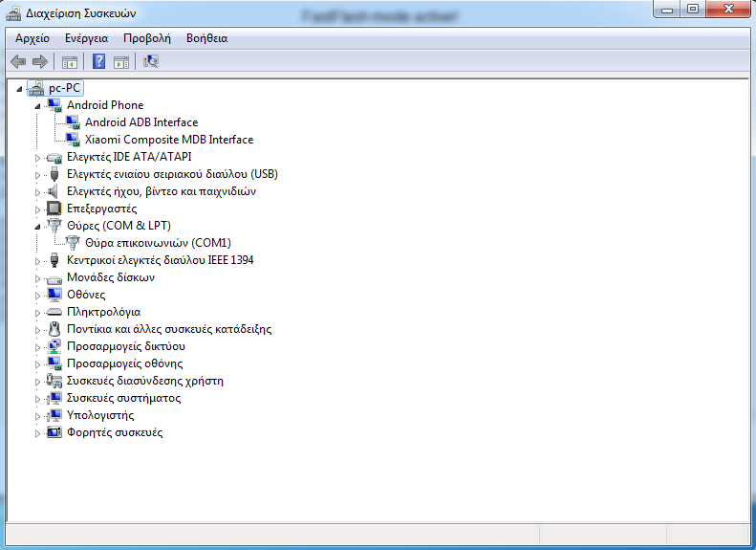Open the Αρχείο menu
Viewport: 756px width, 550px height.
pyautogui.click(x=32, y=38)
